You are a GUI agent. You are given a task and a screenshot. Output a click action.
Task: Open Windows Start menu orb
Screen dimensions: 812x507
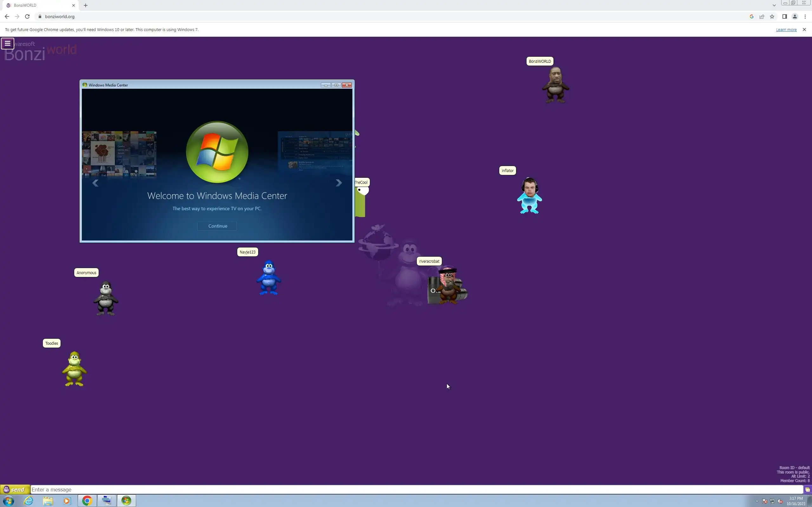point(8,501)
